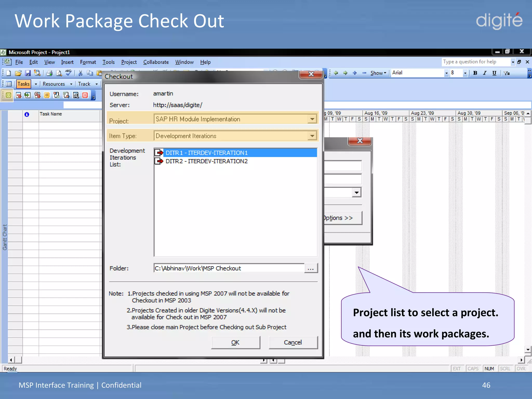The image size is (532, 399).
Task: Open the Project dropdown in Checkout dialog
Action: point(312,119)
